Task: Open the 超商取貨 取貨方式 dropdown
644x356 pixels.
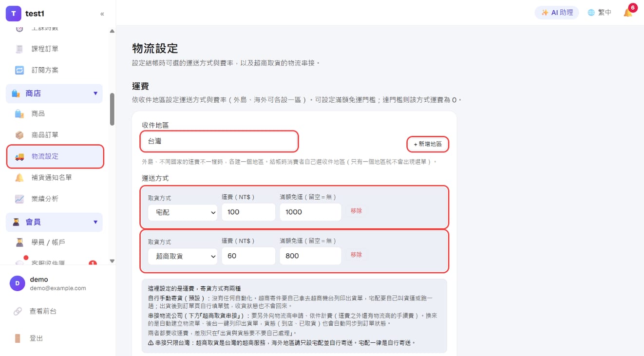Action: click(183, 256)
